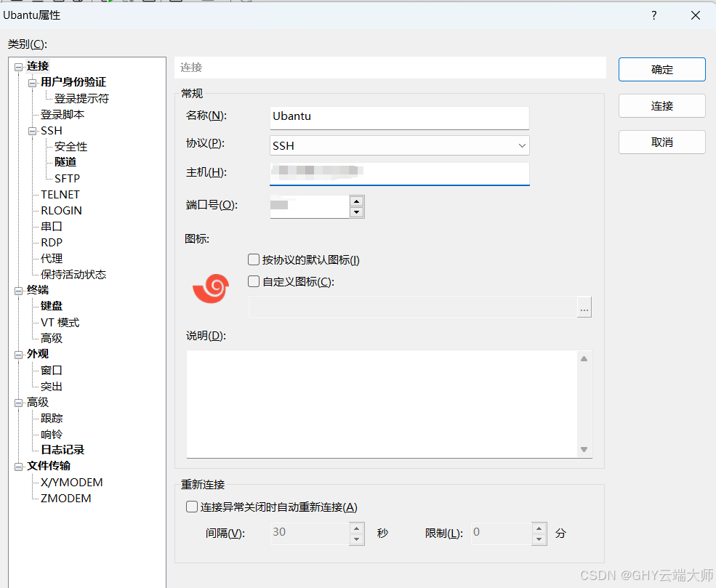Open the 协议 SSH dropdown
The height and width of the screenshot is (588, 716).
point(400,145)
